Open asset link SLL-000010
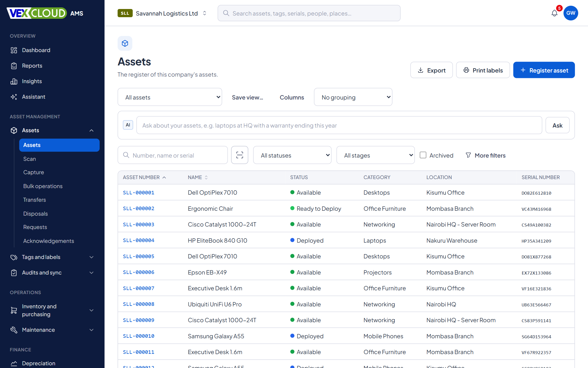The image size is (588, 368). [139, 336]
